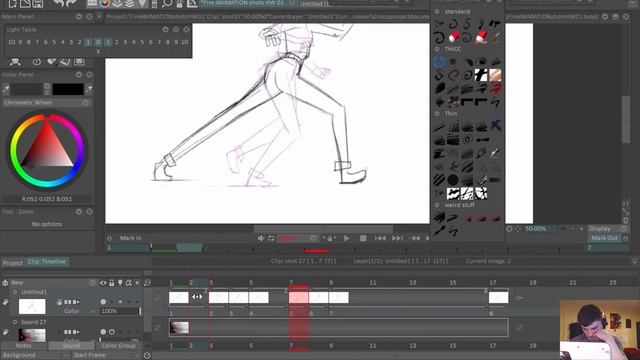640x360 pixels.
Task: Click the undo arrow in top toolbar
Action: click(x=58, y=3)
